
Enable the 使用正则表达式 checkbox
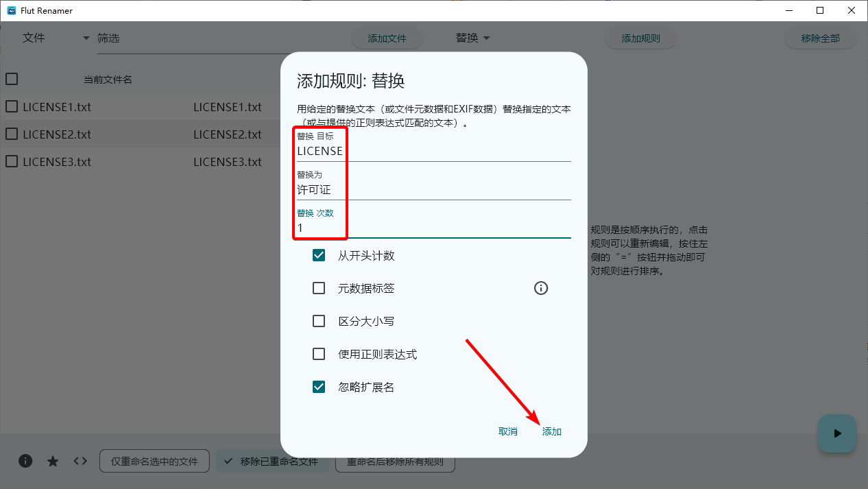click(319, 353)
